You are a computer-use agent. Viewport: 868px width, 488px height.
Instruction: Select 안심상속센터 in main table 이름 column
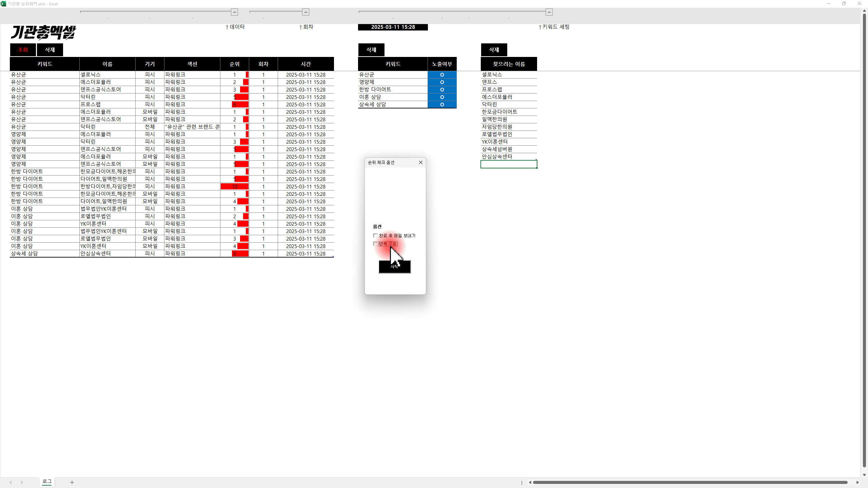[107, 253]
